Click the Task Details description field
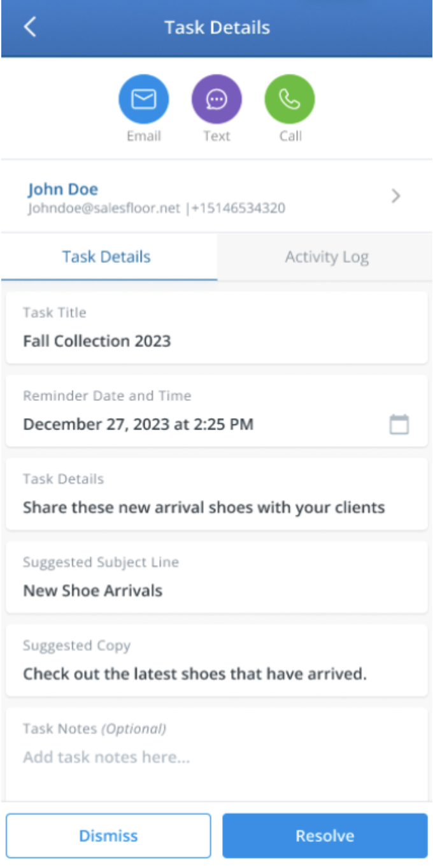The height and width of the screenshot is (868, 433). (x=216, y=494)
